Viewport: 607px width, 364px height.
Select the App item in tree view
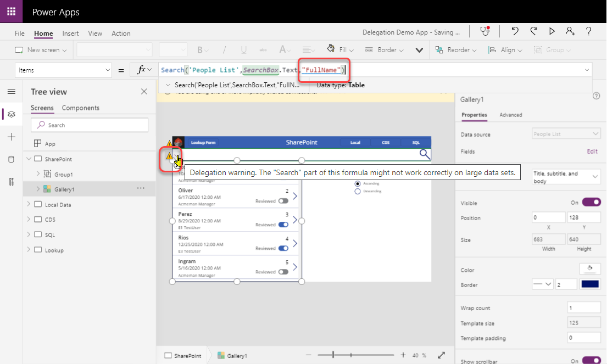click(50, 143)
